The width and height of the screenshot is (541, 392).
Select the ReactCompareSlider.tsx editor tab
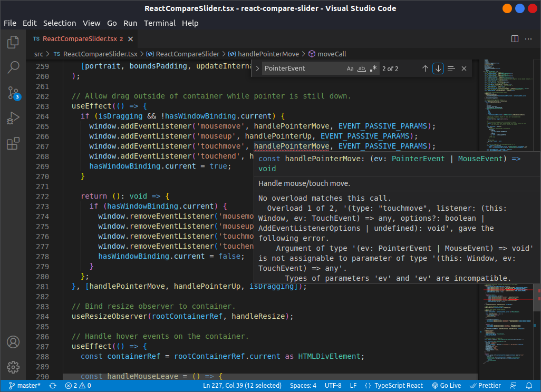click(x=82, y=39)
